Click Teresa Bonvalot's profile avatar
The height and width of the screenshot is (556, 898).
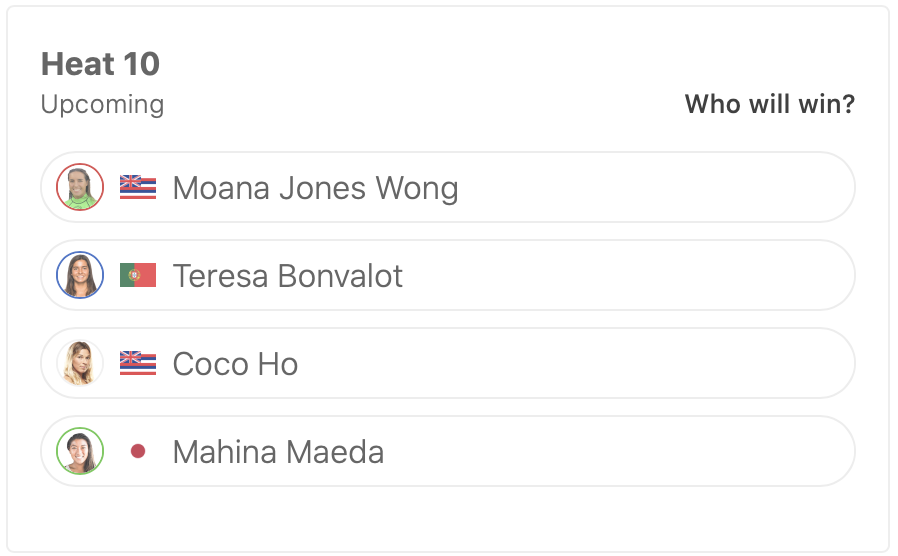tap(80, 275)
